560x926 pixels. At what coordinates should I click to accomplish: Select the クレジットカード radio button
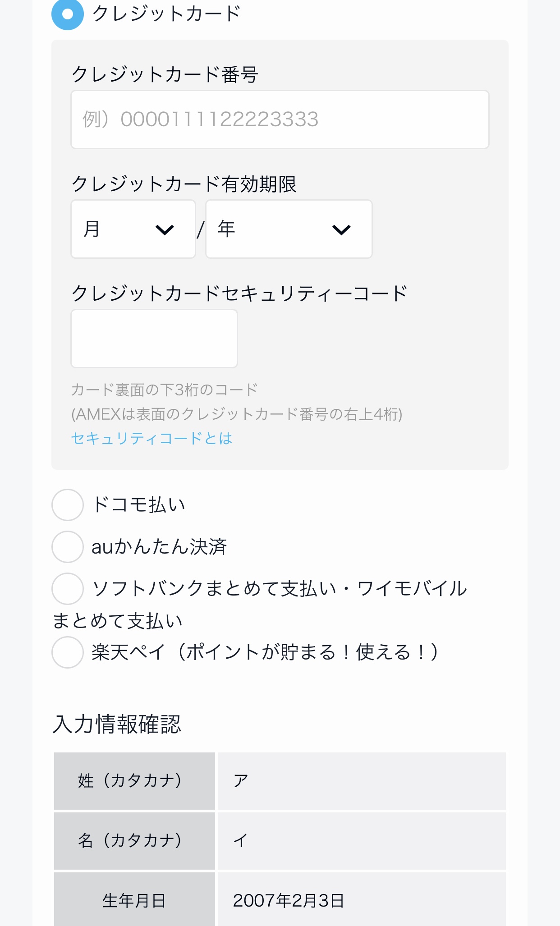pyautogui.click(x=68, y=14)
